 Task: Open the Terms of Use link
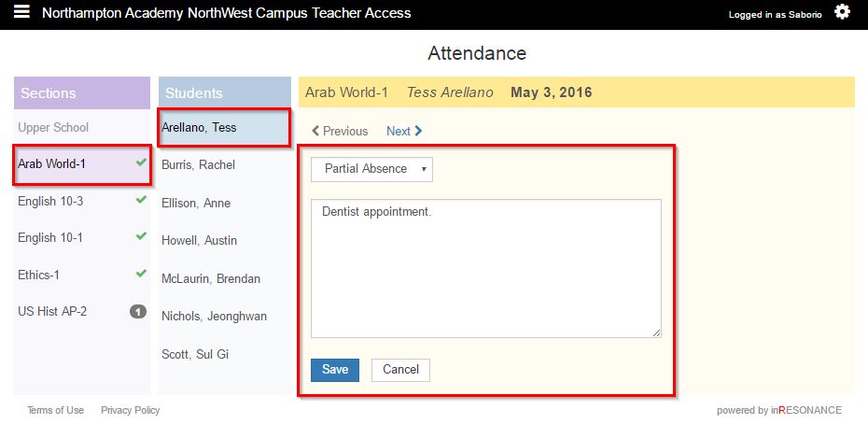pos(55,410)
